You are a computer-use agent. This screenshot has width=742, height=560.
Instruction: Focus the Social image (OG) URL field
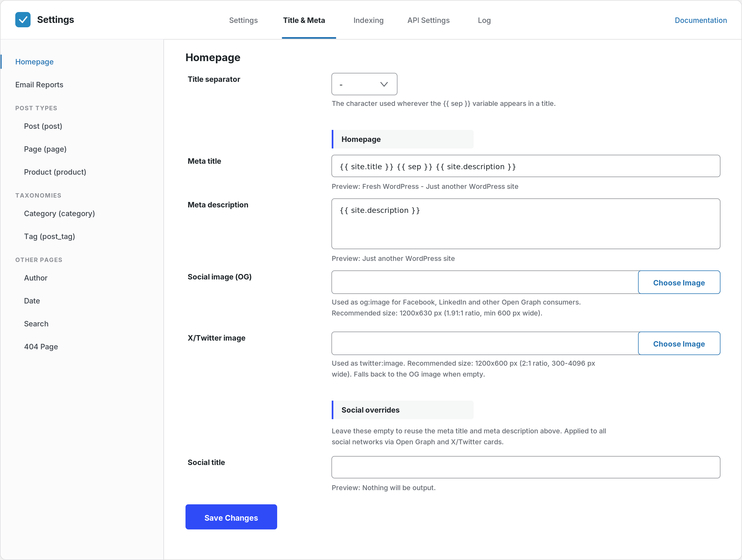(484, 282)
